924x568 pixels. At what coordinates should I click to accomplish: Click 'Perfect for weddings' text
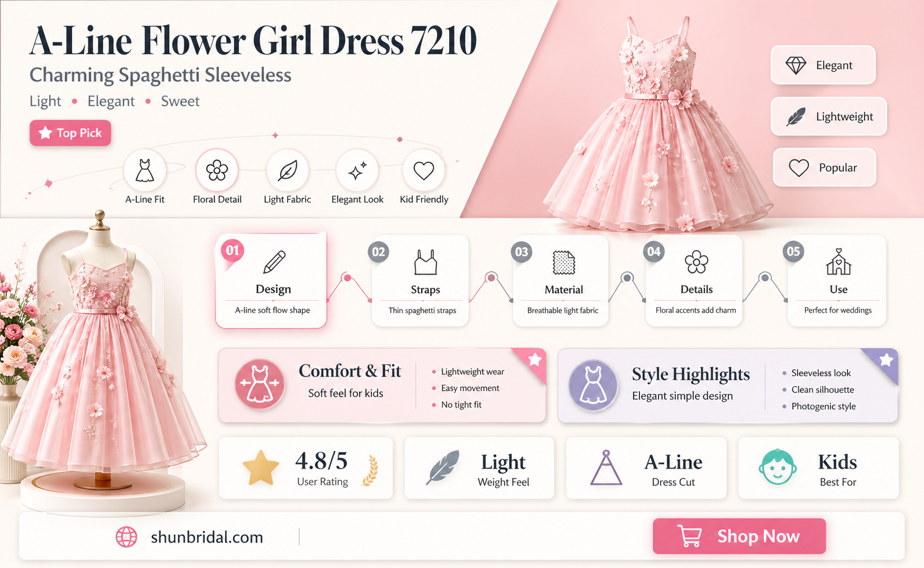coord(838,310)
